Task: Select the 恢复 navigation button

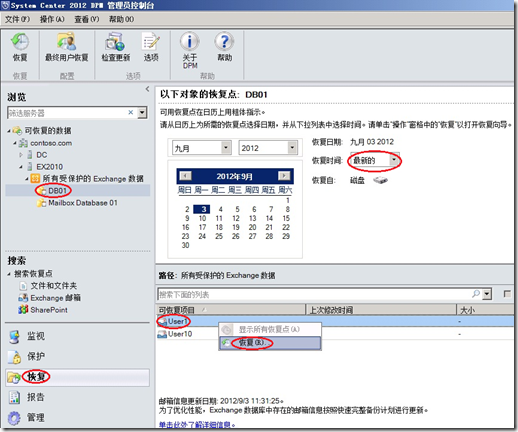Action: [77, 377]
